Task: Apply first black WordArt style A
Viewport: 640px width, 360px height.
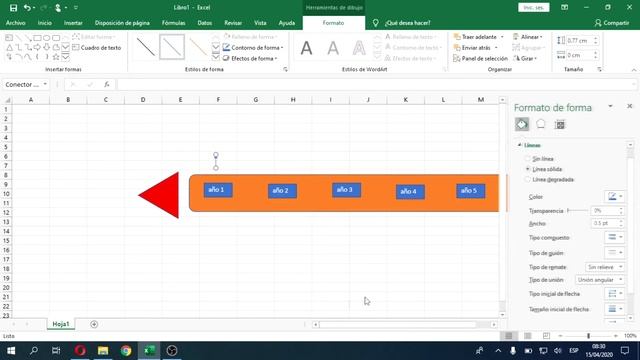Action: coord(307,48)
